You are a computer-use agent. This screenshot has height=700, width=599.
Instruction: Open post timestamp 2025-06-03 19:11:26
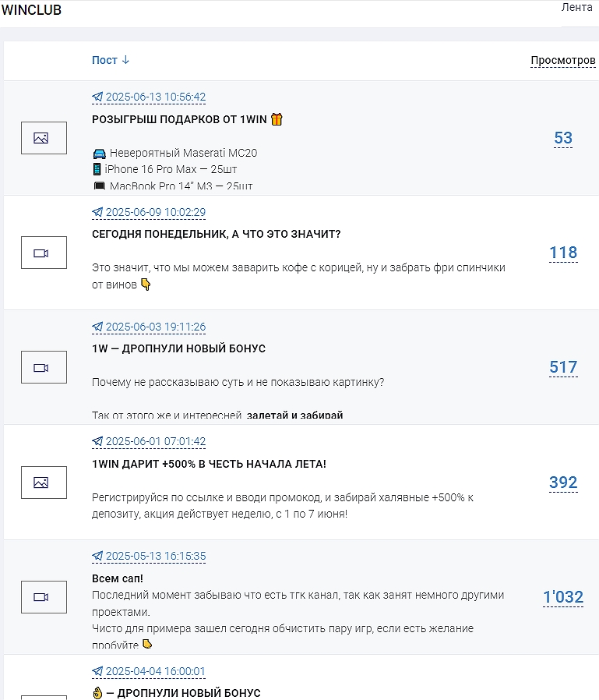coord(156,327)
